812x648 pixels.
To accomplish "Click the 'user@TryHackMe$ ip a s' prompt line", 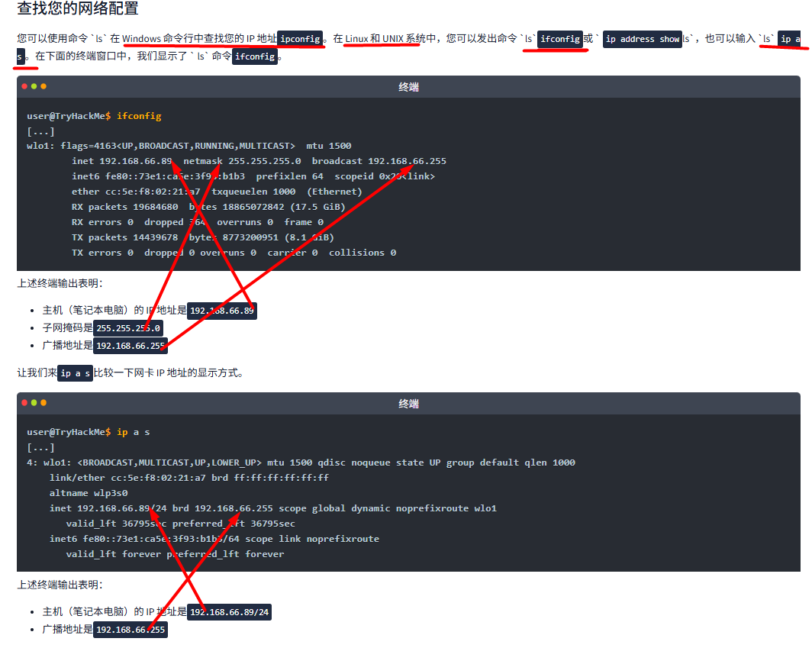I will tap(89, 432).
